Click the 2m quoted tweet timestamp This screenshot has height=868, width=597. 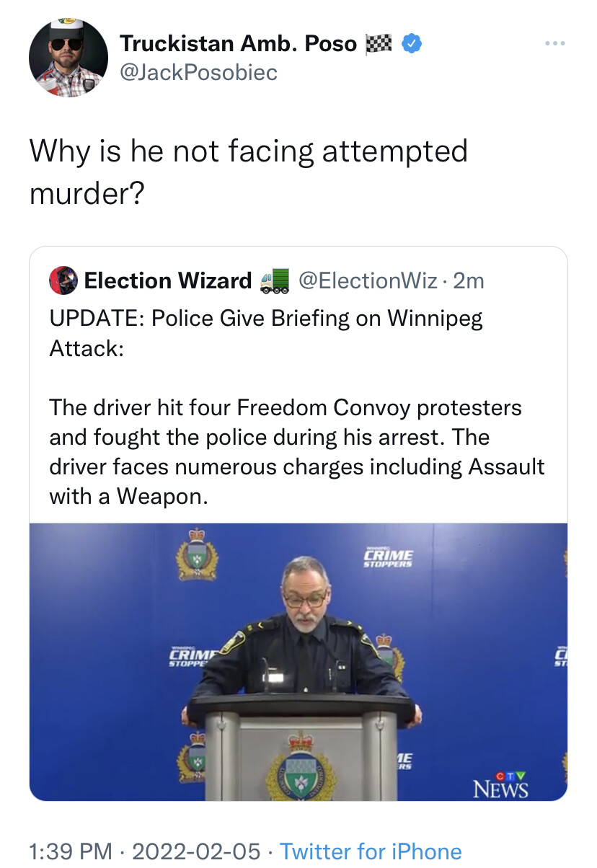point(469,280)
